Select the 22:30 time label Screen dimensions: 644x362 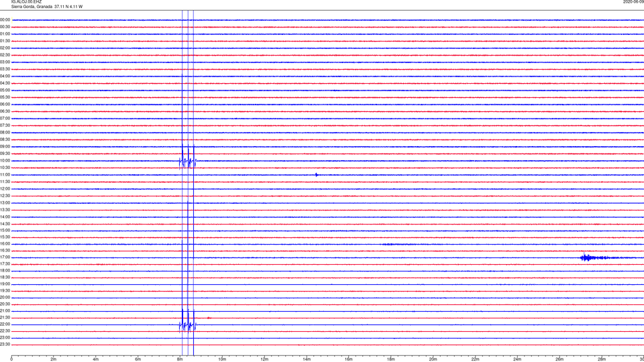5,331
